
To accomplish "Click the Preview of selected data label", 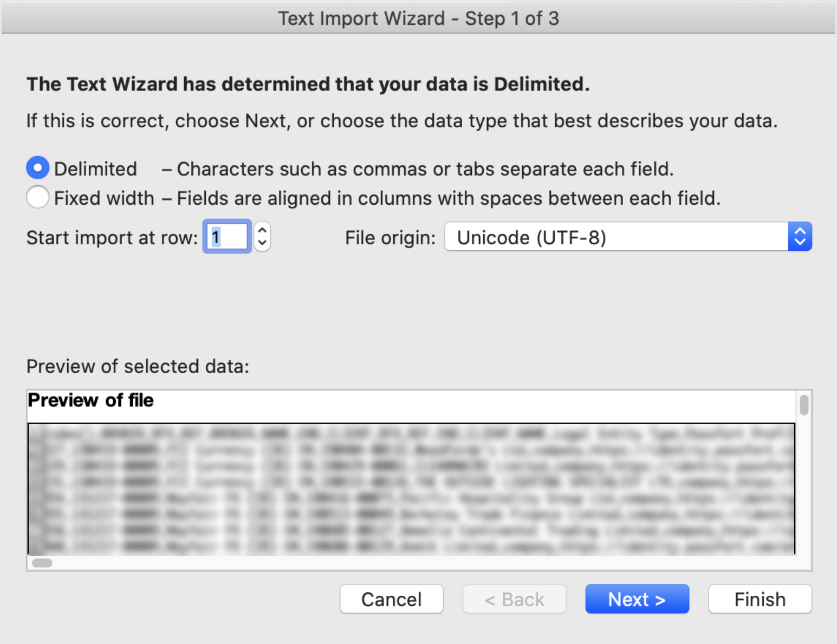I will (x=138, y=366).
